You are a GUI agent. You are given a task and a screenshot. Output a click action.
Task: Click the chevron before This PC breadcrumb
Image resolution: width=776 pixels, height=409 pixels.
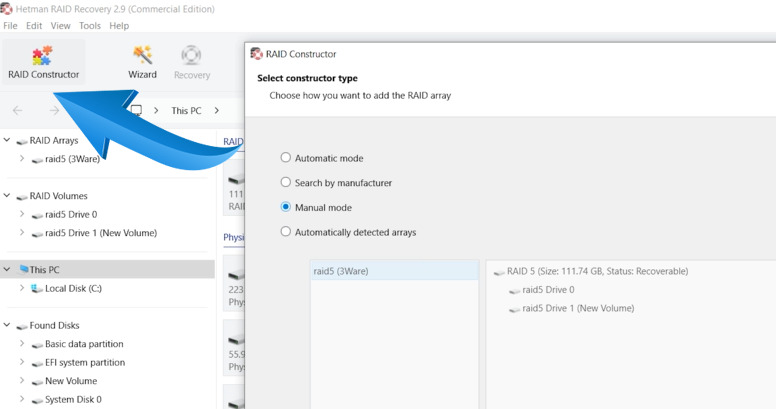pyautogui.click(x=156, y=110)
